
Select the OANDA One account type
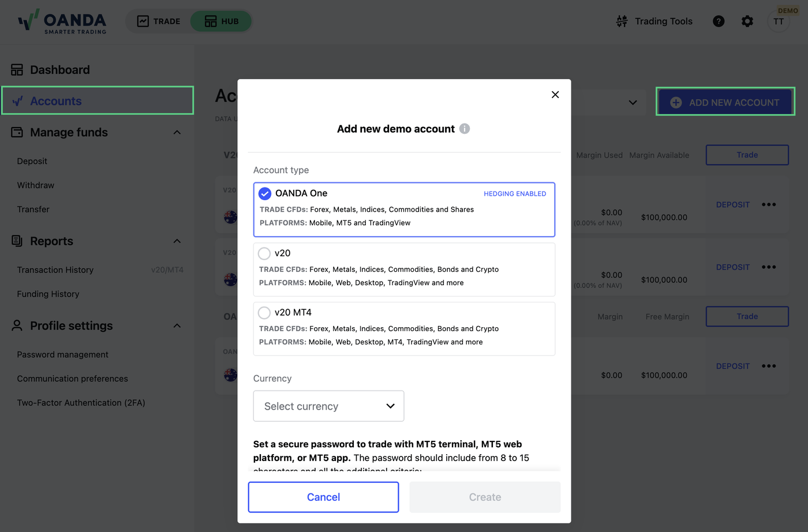[404, 209]
